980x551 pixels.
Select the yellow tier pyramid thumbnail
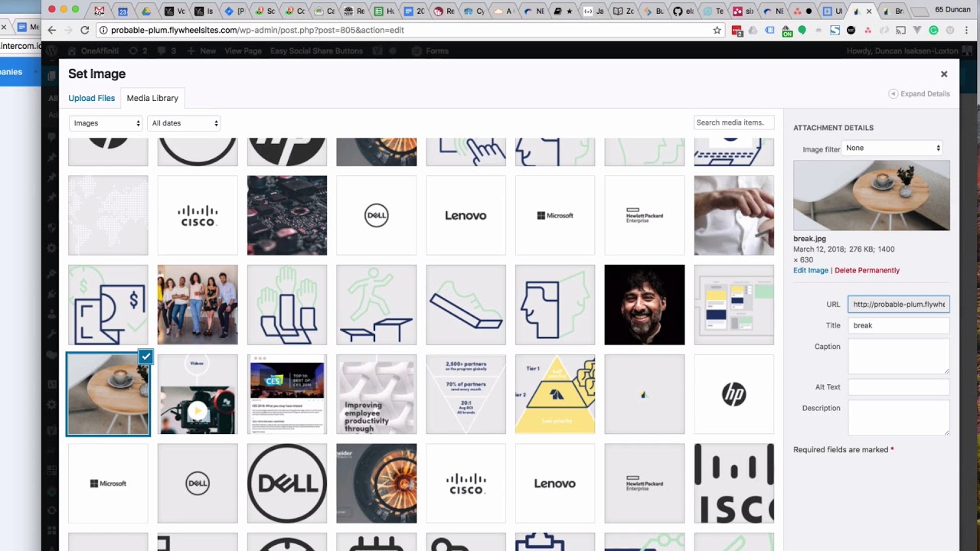[x=555, y=394]
